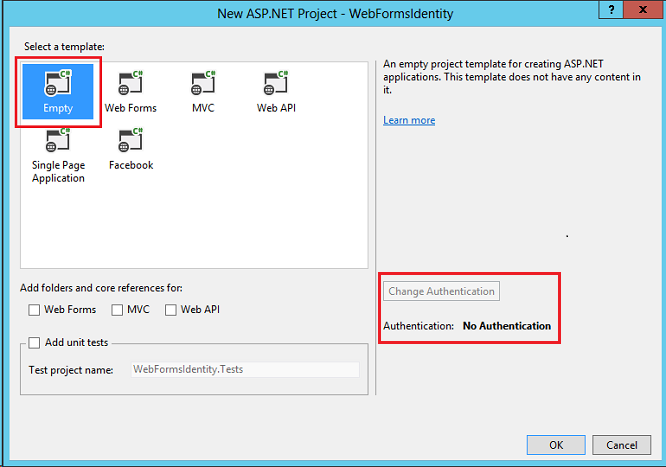Screen dimensions: 666x467
Task: Choose the Single Page Application template icon
Action: click(58, 141)
